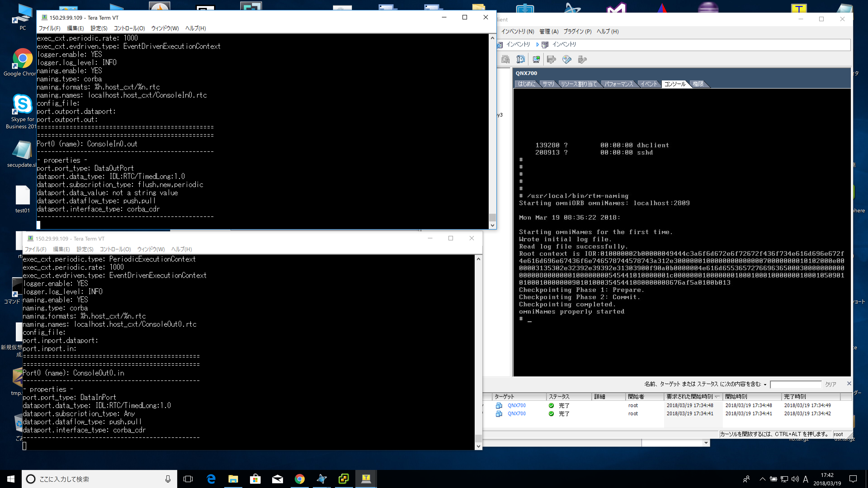Click the floppy device connect icon

pos(552,60)
